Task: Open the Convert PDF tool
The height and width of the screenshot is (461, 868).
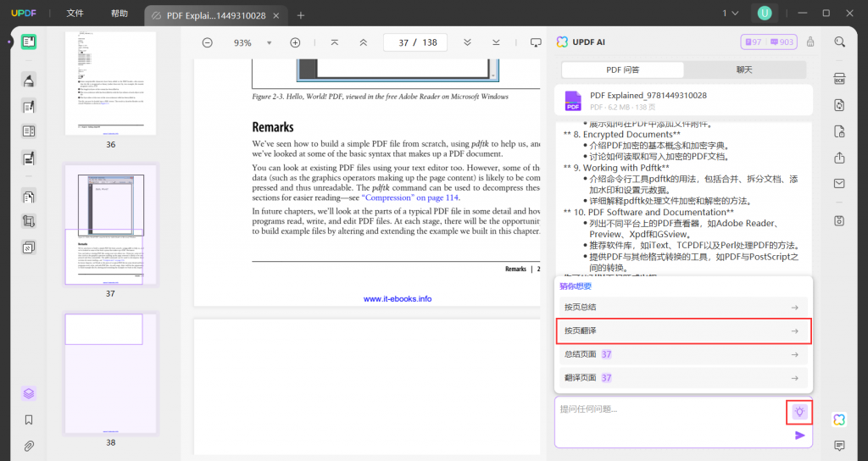Action: [840, 105]
